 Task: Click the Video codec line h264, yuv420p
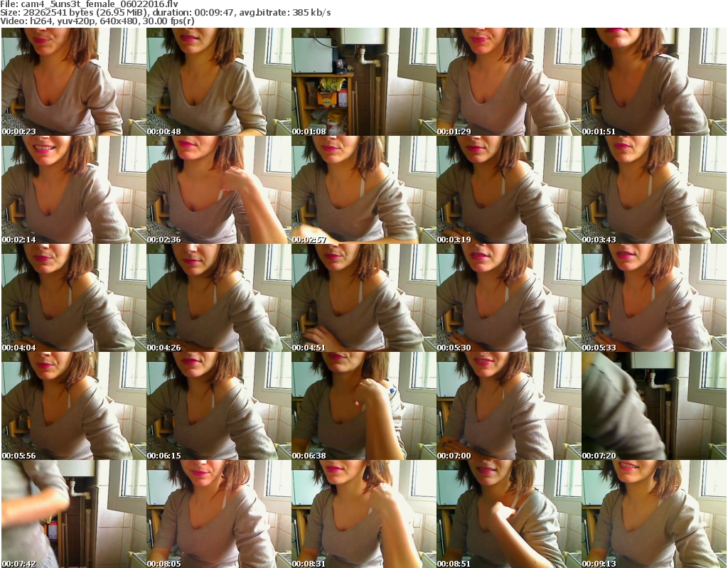click(x=97, y=21)
